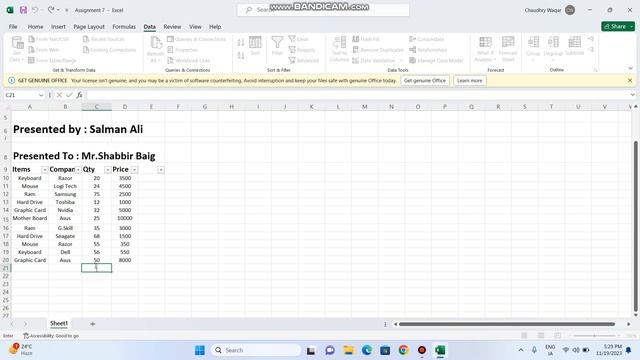Click the Redo arrow icon
This screenshot has height=360, width=640.
[51, 10]
